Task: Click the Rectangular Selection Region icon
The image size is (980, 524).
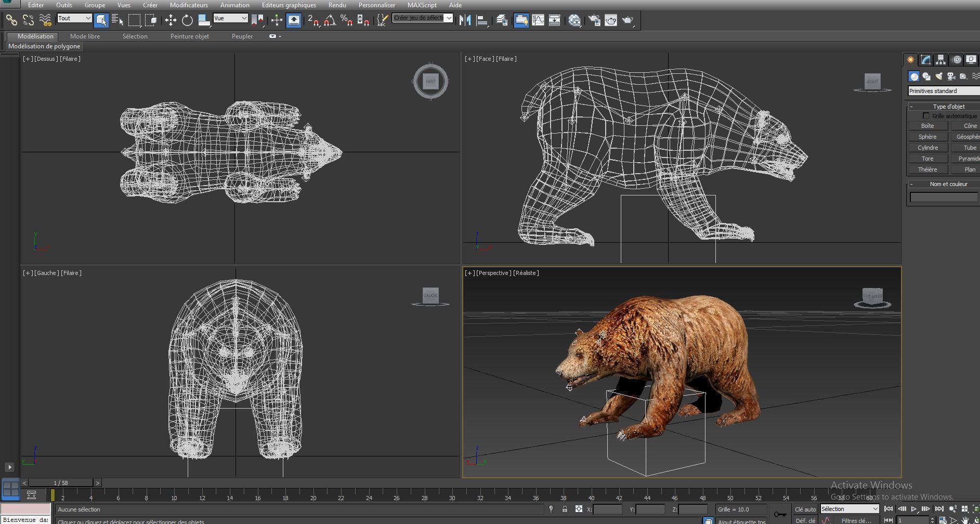Action: [135, 20]
